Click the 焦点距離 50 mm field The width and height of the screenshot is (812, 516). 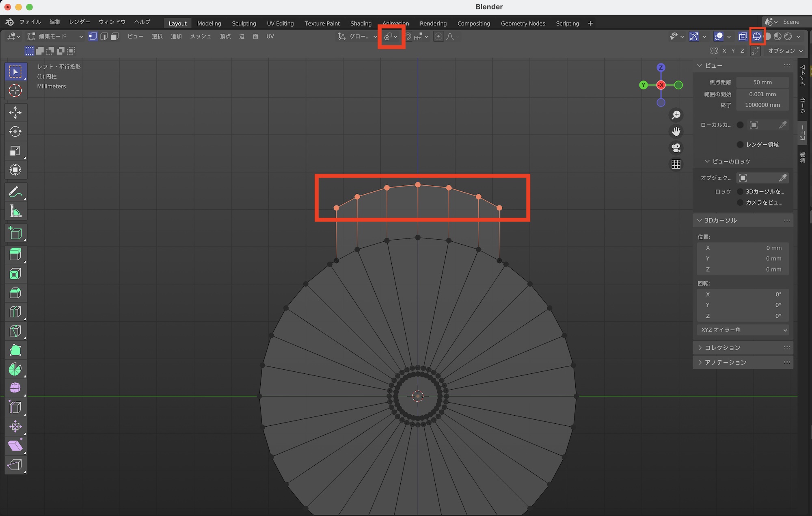tap(762, 82)
